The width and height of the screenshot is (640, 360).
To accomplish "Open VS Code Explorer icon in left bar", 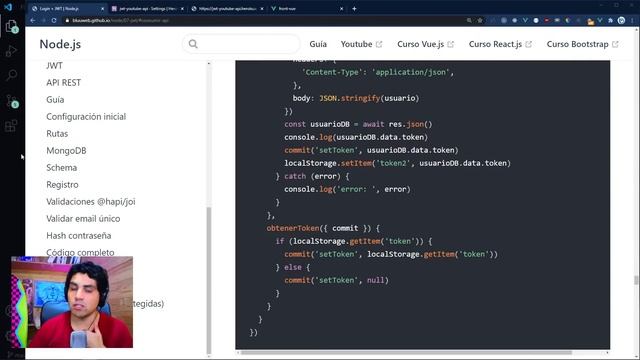I will point(11,26).
